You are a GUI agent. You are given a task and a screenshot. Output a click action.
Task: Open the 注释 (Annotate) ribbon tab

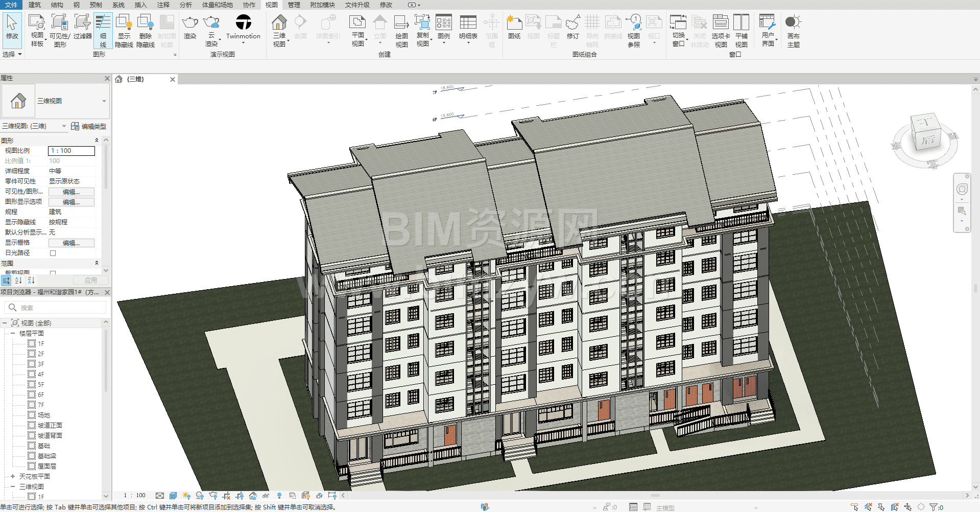pyautogui.click(x=163, y=5)
